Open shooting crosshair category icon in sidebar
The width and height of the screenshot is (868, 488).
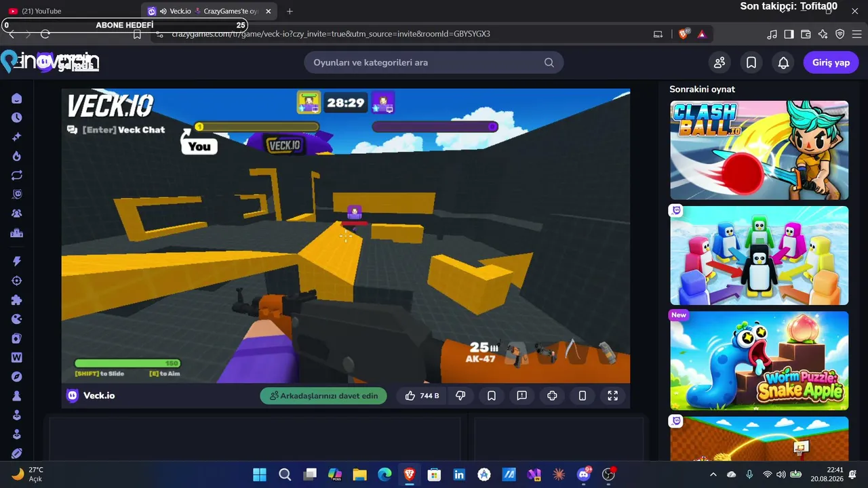point(17,281)
